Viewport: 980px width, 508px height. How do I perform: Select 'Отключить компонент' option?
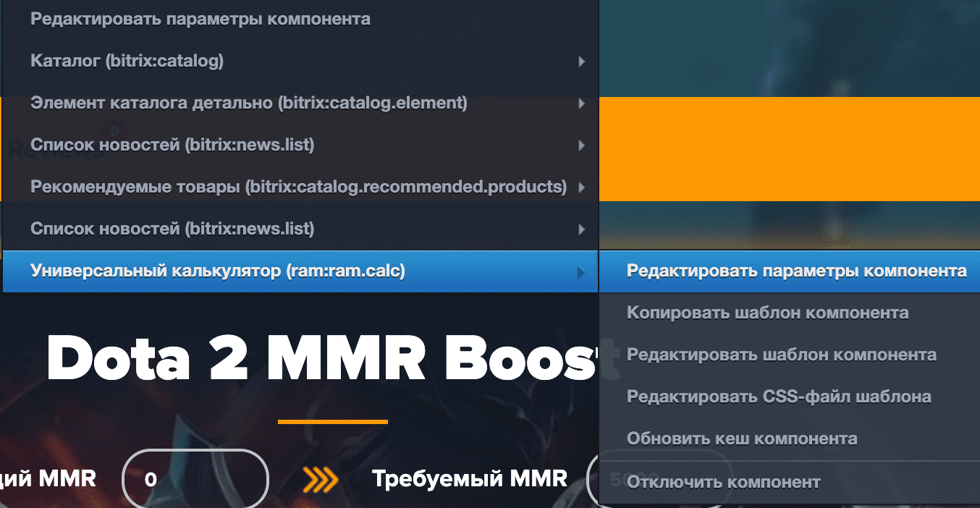click(x=790, y=483)
